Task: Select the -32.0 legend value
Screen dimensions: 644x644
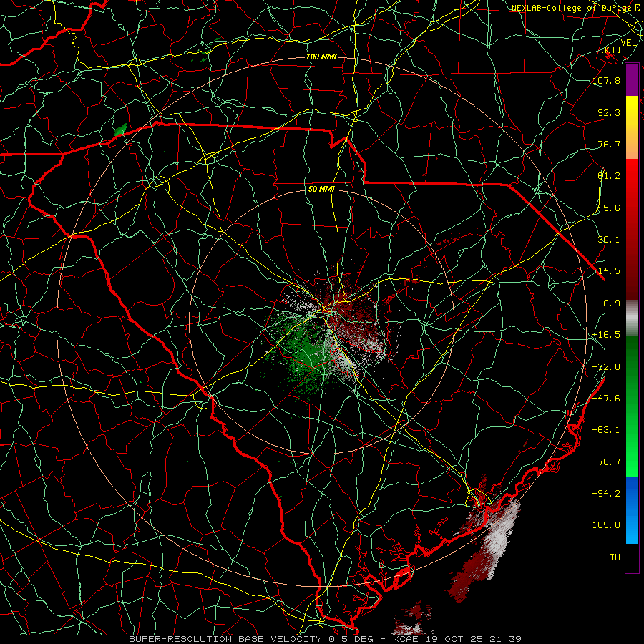Action: point(606,367)
